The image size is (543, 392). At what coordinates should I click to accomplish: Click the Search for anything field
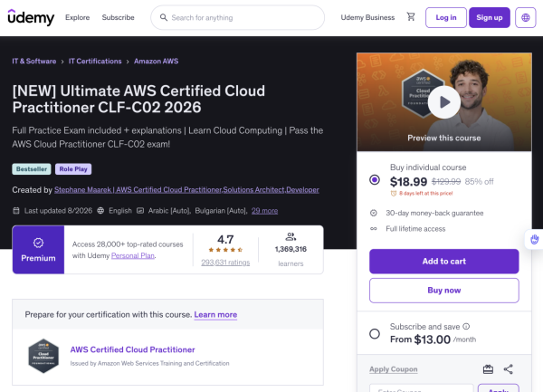point(237,17)
